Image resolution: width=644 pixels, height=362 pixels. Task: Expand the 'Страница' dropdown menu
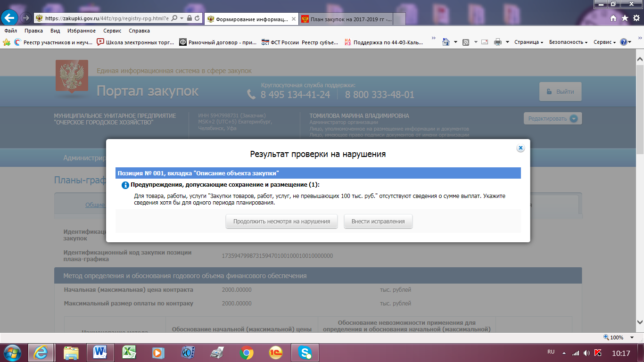(x=528, y=42)
